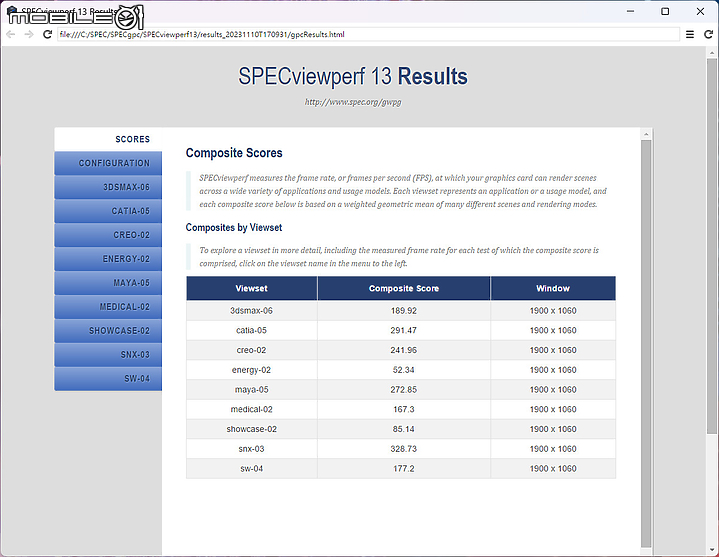Open the SHOWCASE-02 sidebar tab
Screen dimensions: 719x557
108,331
